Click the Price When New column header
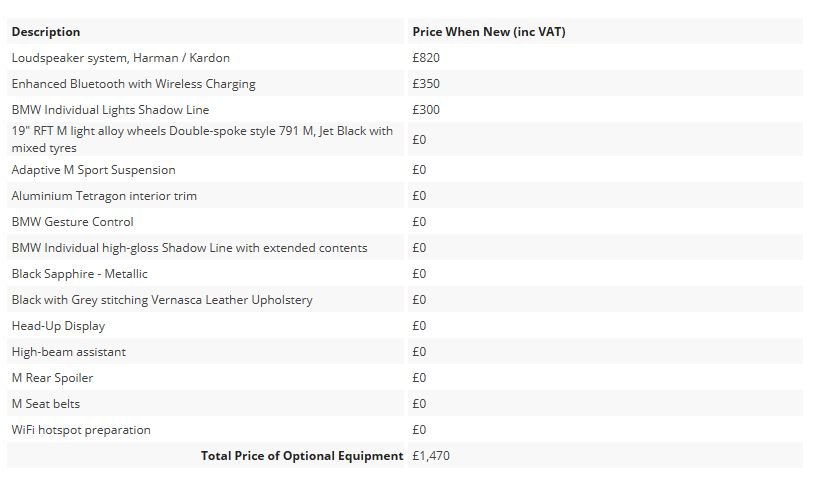This screenshot has width=838, height=484. click(488, 32)
